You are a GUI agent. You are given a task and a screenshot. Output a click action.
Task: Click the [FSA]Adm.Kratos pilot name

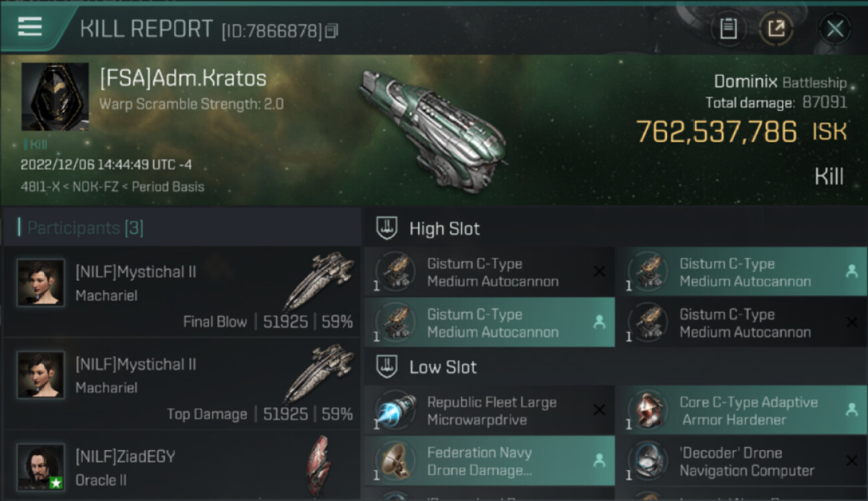click(183, 78)
